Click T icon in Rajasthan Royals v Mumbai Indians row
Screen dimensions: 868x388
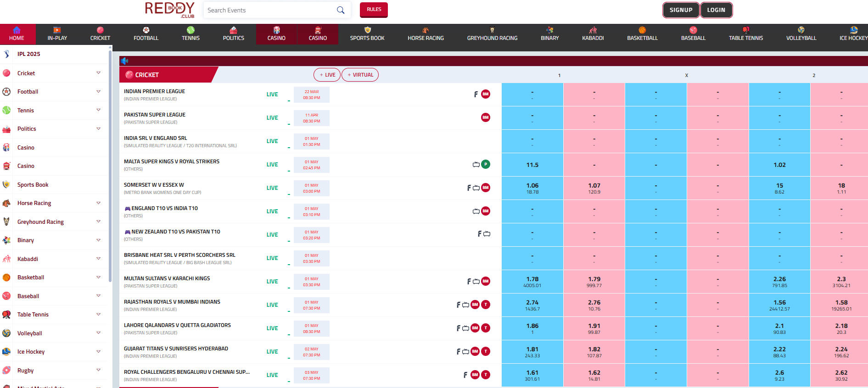(x=486, y=305)
